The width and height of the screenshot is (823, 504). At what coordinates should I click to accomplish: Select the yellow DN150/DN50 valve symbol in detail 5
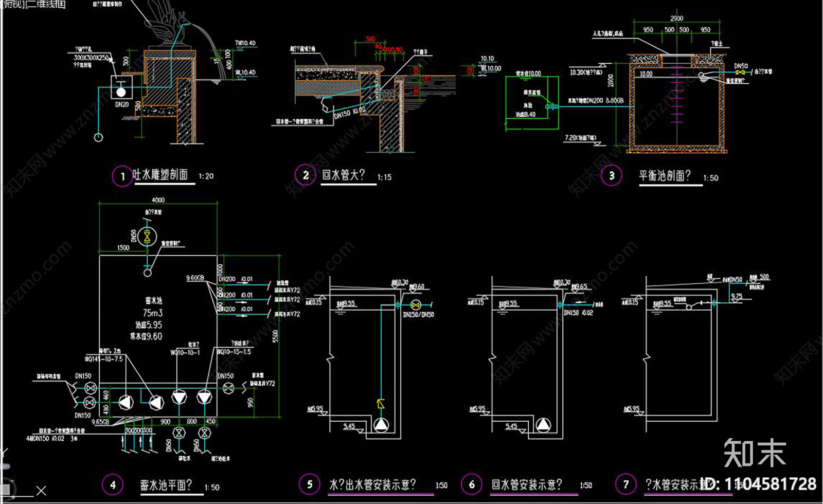[416, 304]
